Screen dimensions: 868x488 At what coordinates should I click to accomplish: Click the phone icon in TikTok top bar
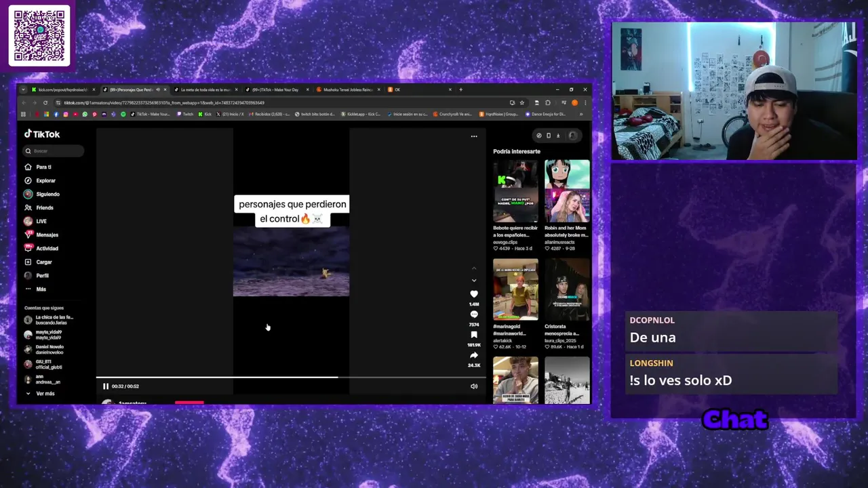pyautogui.click(x=549, y=136)
